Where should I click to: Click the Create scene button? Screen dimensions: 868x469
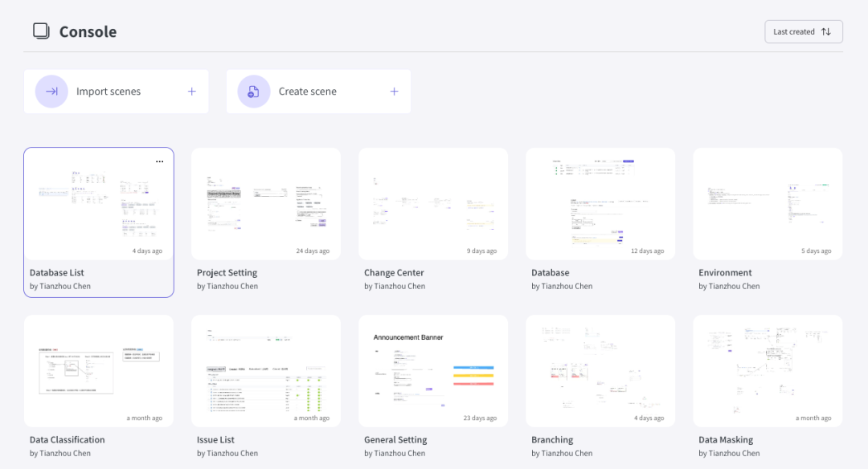[318, 92]
